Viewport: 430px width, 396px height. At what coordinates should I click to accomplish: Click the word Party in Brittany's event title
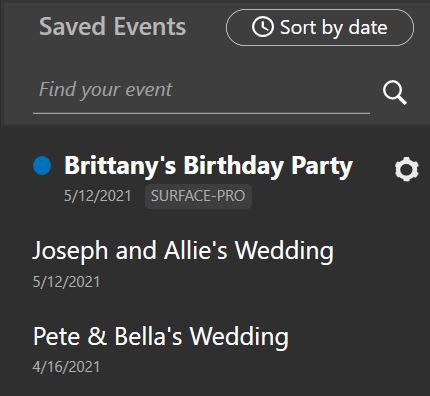pos(322,166)
